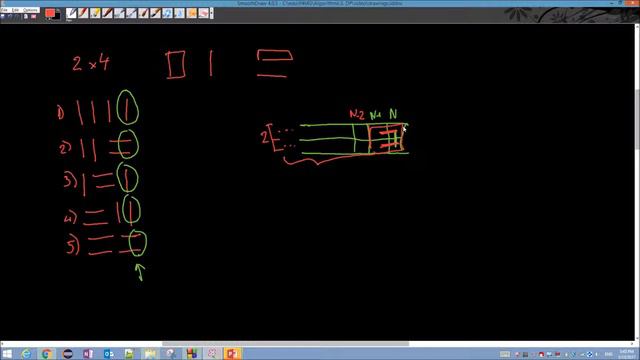Select the fourth brush tool in toolbar
The width and height of the screenshot is (640, 360).
pos(107,13)
